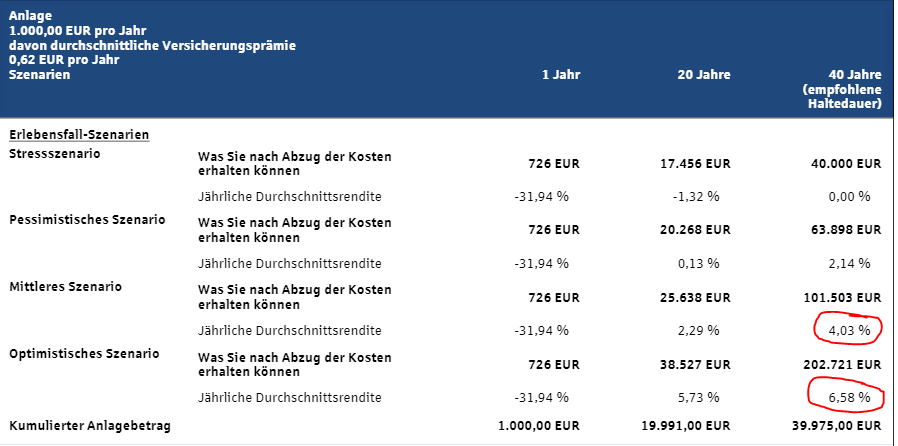Select the 63.898 EUR cell
The height and width of the screenshot is (446, 898).
(x=845, y=230)
